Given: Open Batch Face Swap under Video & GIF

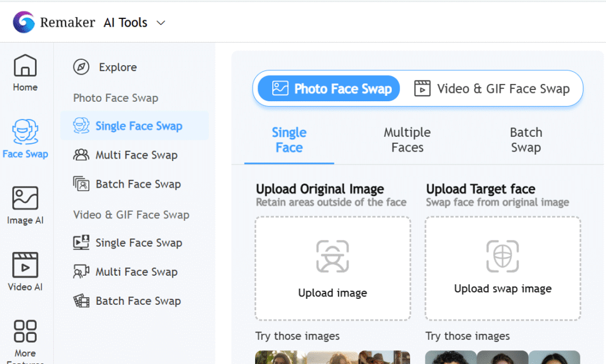Looking at the screenshot, I should 137,301.
